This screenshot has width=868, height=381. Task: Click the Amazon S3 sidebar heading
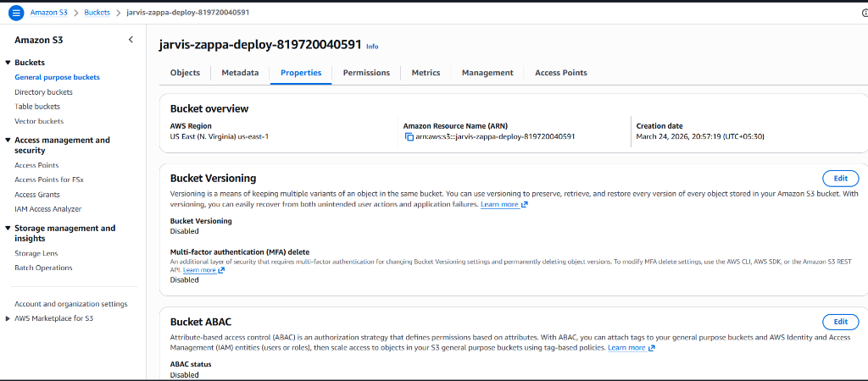39,40
